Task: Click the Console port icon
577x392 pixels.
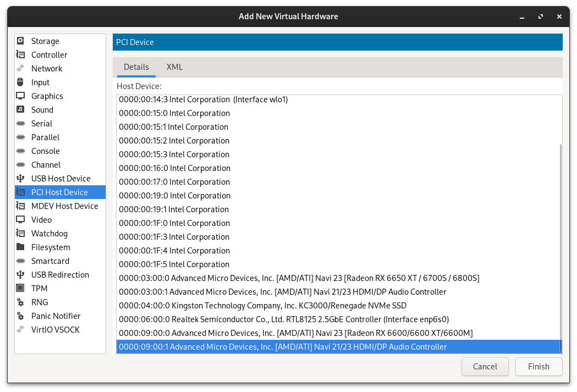Action: coord(20,151)
